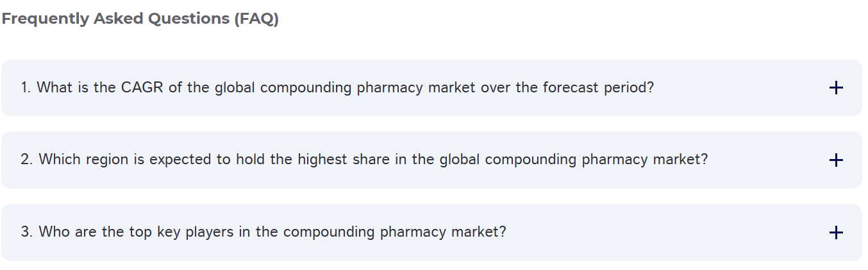Click the number "1." before the CAGR question
Screen dimensions: 868x270
[x=26, y=87]
